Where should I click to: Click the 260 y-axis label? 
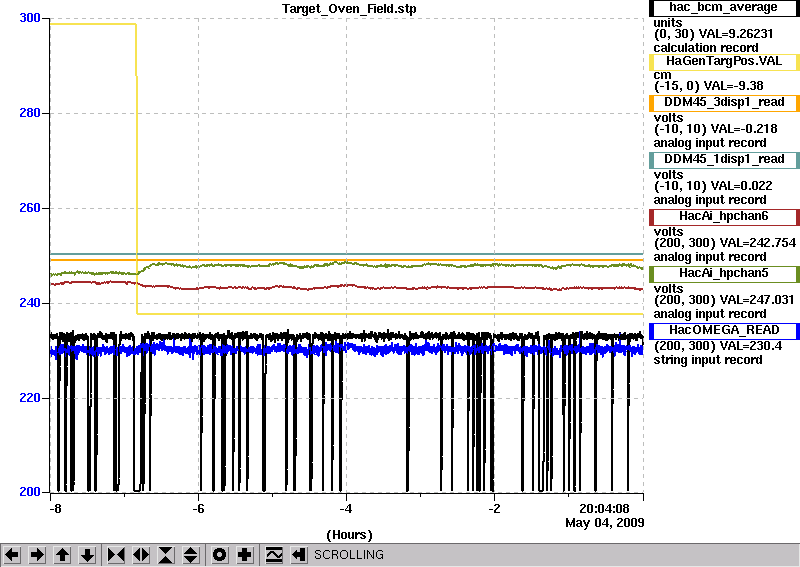pyautogui.click(x=30, y=208)
